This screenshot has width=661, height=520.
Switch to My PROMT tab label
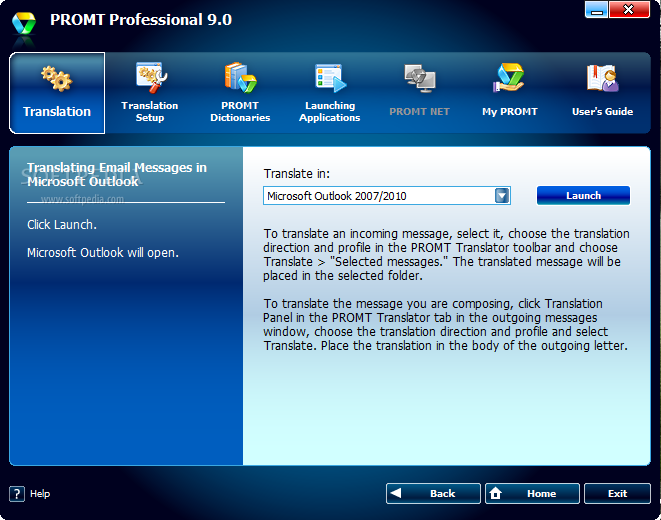[510, 112]
